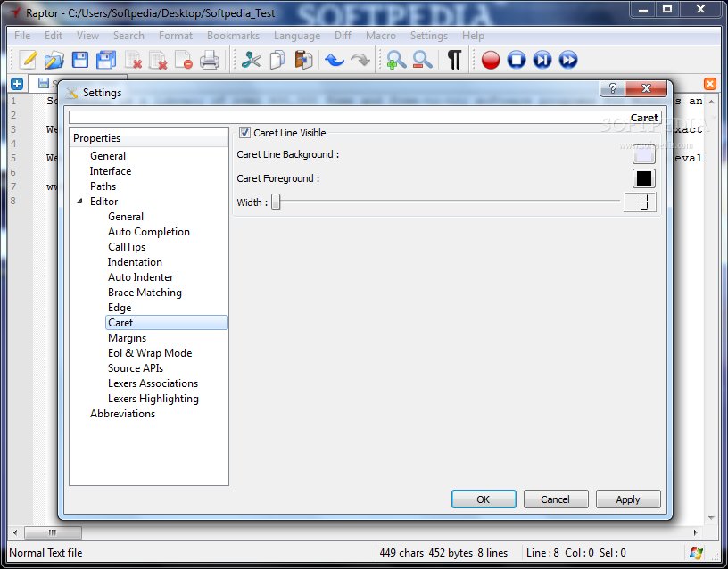728x569 pixels.
Task: Select General under Editor
Action: 126,217
